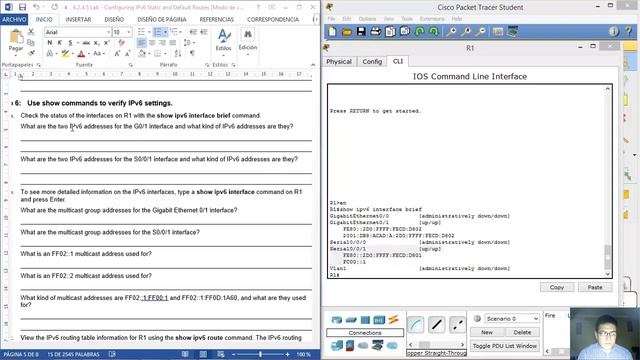This screenshot has width=640, height=360.
Task: Sort paragraph A-Z icon
Action: tap(178, 53)
